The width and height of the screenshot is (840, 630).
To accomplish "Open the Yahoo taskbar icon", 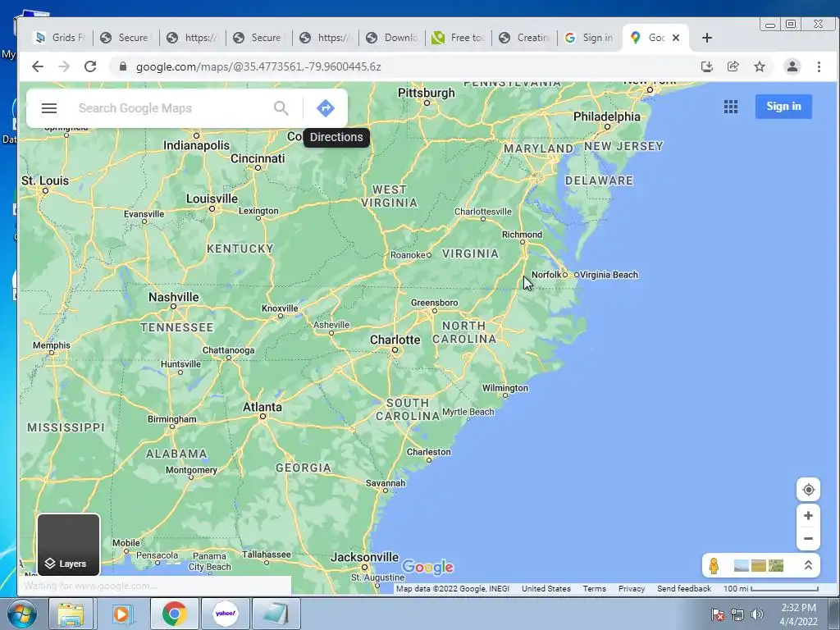I will click(226, 614).
